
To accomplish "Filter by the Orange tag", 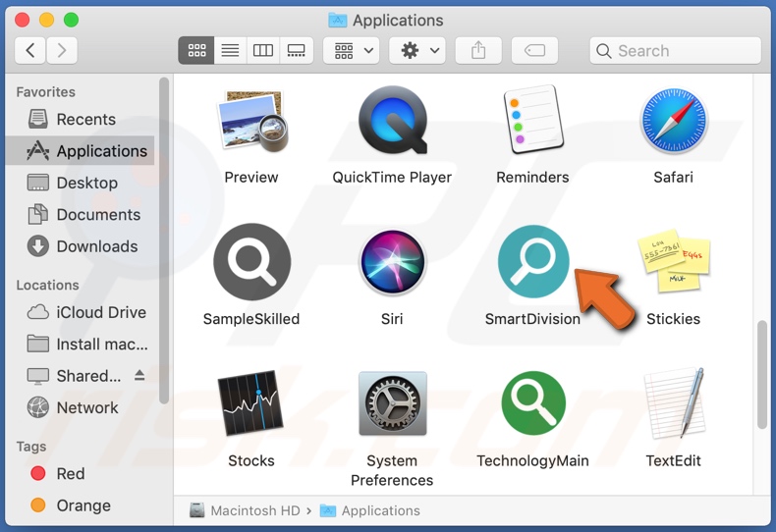I will click(81, 505).
